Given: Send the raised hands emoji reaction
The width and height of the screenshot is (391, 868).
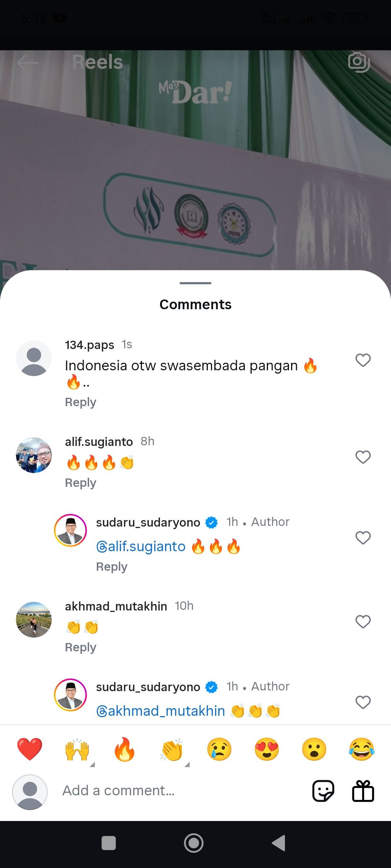Looking at the screenshot, I should pos(77,749).
